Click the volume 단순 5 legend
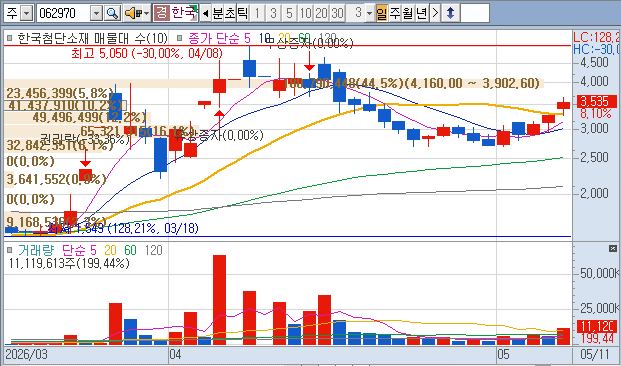621x366 pixels. coord(79,250)
